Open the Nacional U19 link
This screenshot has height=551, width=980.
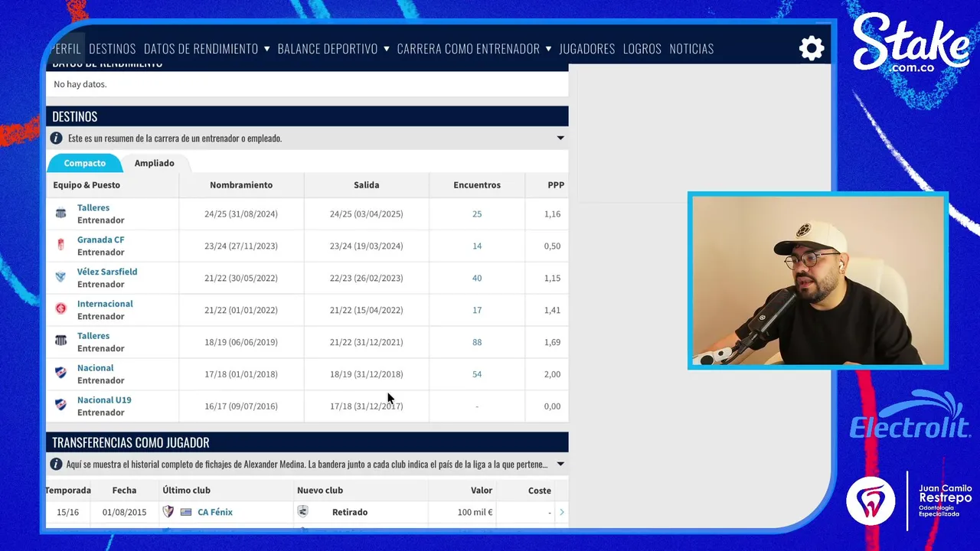[x=104, y=400]
